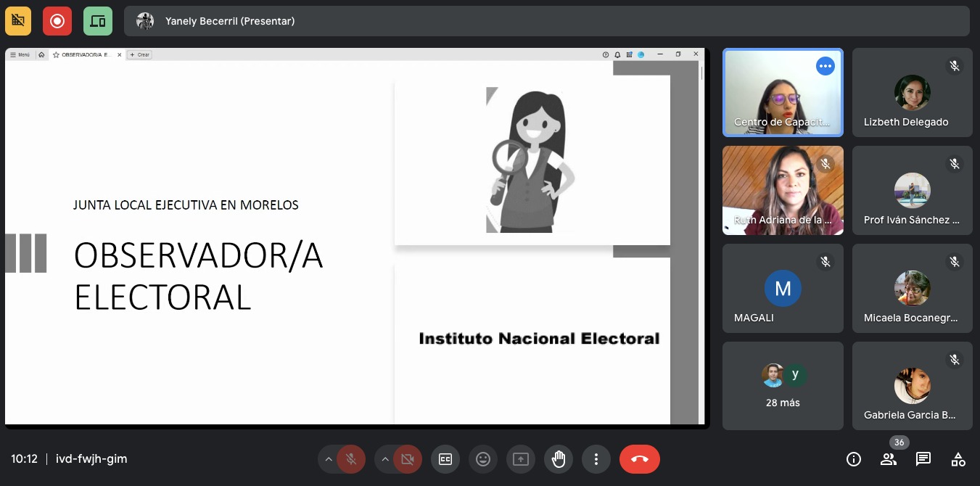This screenshot has width=980, height=486.
Task: Click the MAGALI blue M avatar
Action: 783,289
